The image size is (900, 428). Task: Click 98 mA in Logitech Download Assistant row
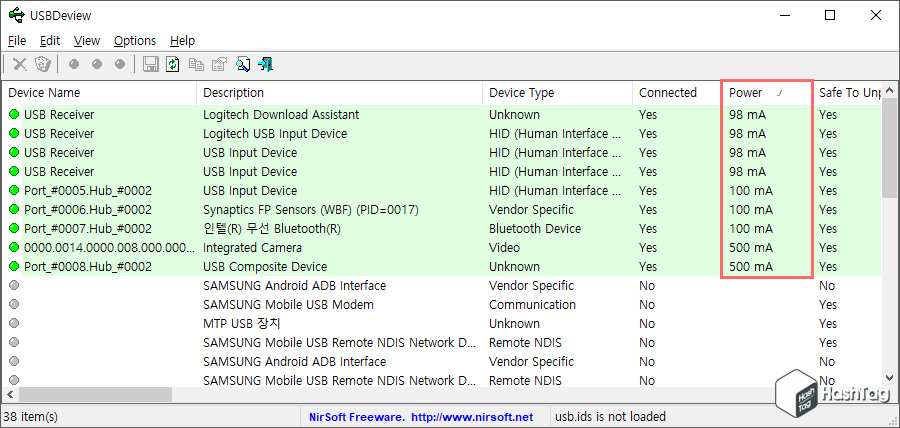[747, 114]
